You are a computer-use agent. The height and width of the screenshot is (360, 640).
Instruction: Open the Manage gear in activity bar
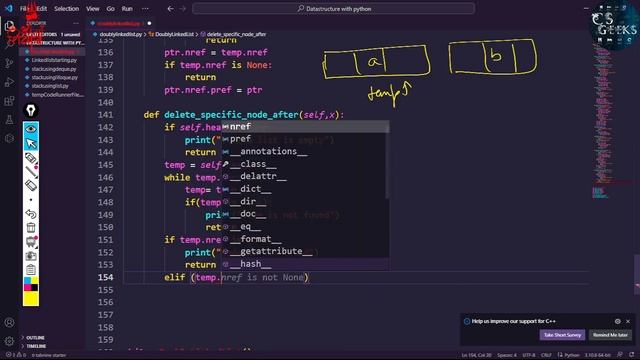9,340
